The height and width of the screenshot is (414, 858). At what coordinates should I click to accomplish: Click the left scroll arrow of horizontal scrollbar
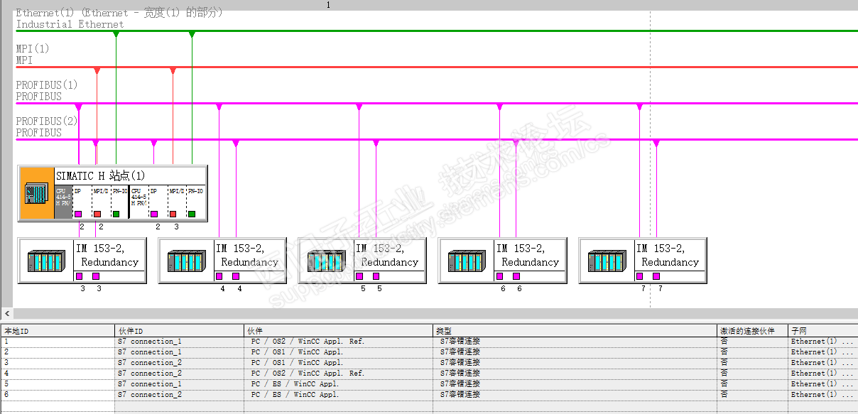(x=7, y=313)
